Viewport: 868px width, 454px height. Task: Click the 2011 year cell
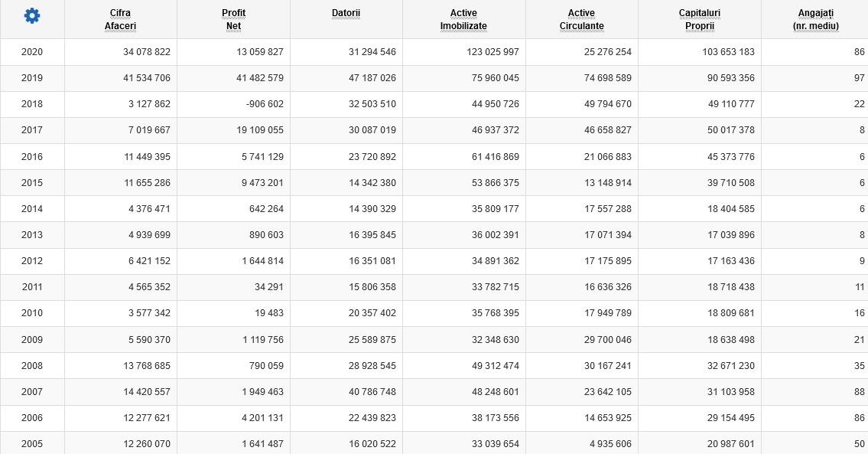(32, 286)
